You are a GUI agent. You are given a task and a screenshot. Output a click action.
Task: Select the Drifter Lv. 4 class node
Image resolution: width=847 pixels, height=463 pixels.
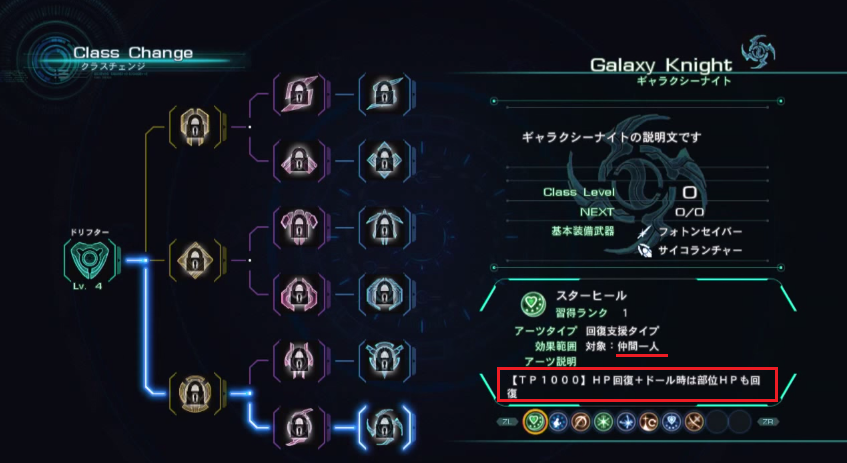pyautogui.click(x=90, y=261)
